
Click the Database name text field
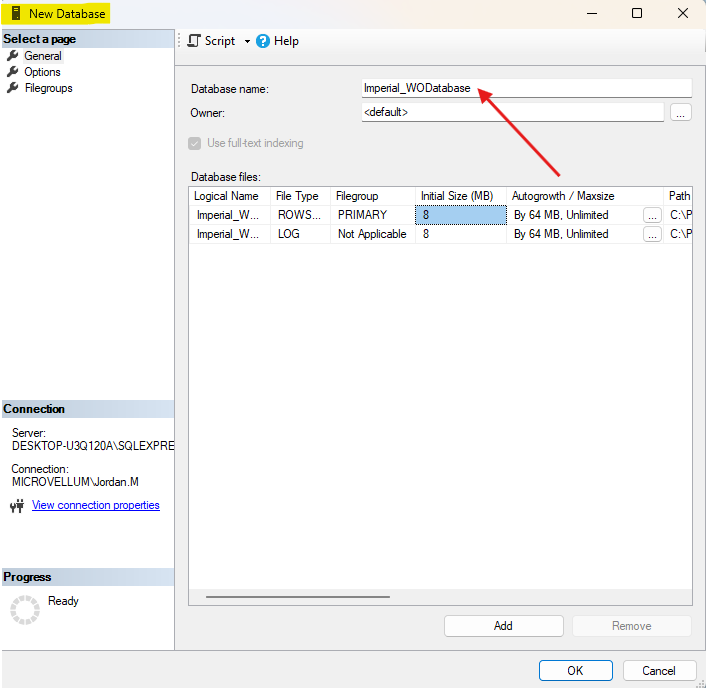click(526, 88)
